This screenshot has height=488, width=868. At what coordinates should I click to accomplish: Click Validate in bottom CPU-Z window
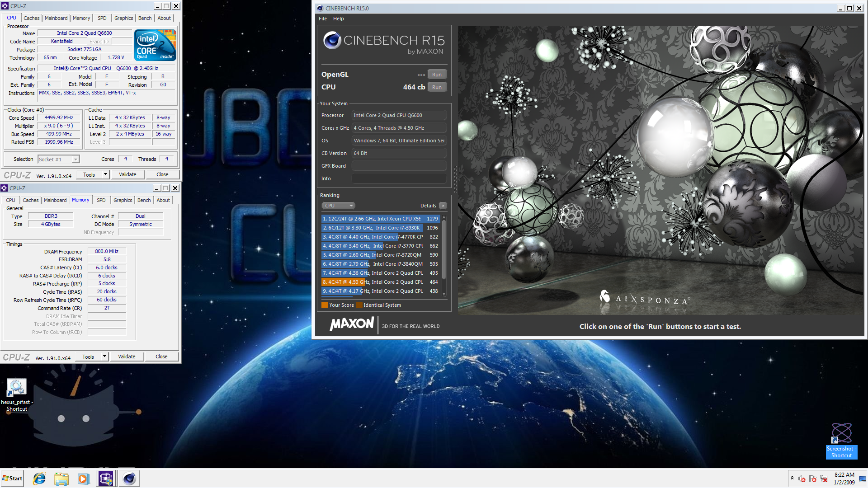pos(127,357)
